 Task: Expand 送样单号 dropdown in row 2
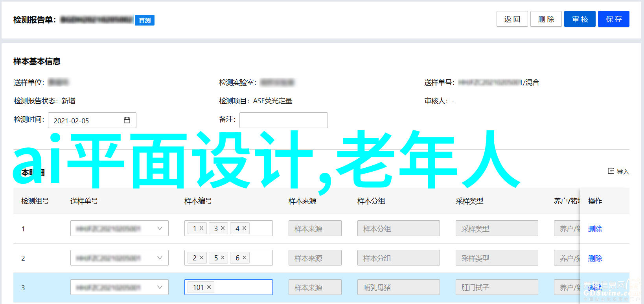click(160, 258)
